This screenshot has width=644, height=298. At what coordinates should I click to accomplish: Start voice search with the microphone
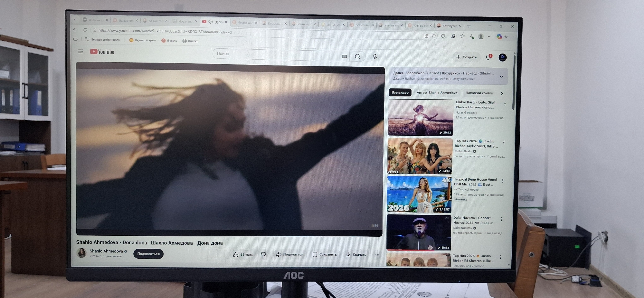(374, 56)
